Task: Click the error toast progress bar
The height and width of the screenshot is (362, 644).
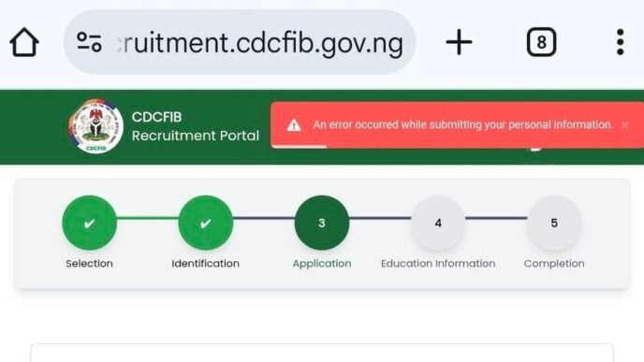Action: 299,147
